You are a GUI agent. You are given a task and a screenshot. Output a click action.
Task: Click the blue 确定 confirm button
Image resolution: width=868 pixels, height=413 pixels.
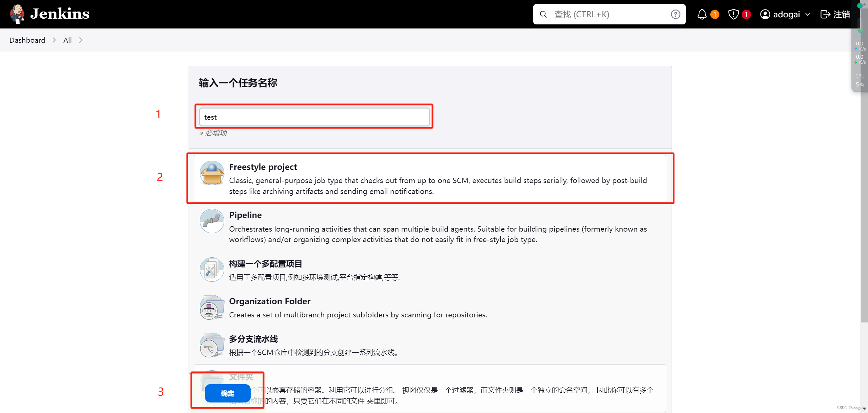tap(228, 393)
